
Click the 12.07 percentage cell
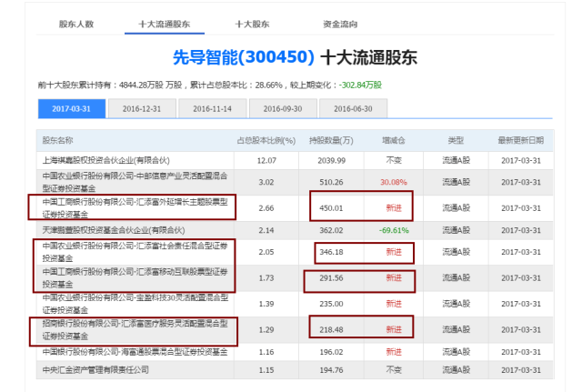point(266,161)
